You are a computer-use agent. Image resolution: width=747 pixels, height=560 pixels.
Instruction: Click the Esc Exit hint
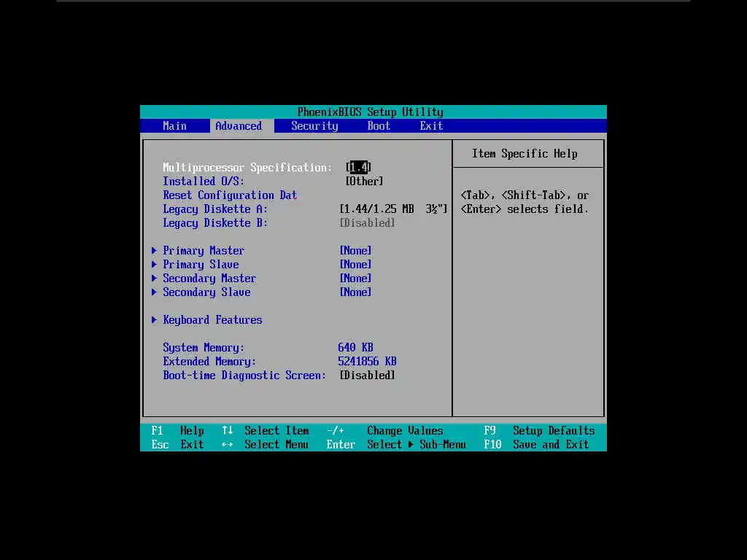coord(177,444)
